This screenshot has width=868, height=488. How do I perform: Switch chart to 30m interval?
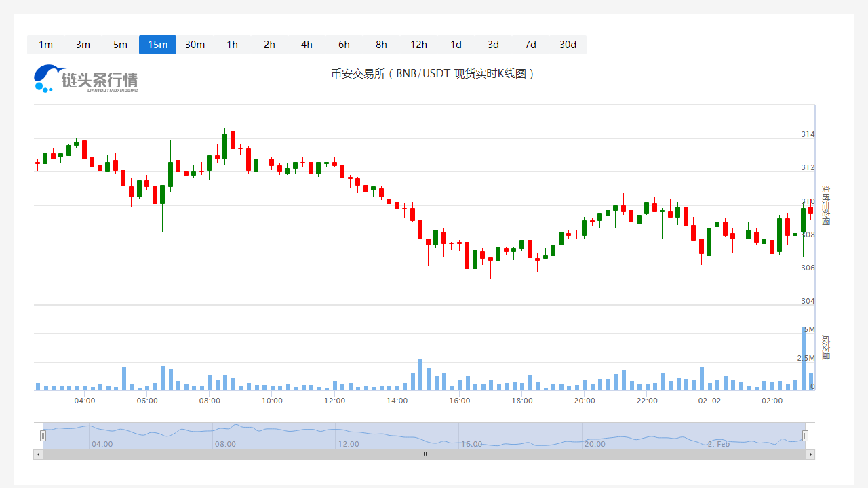point(195,45)
